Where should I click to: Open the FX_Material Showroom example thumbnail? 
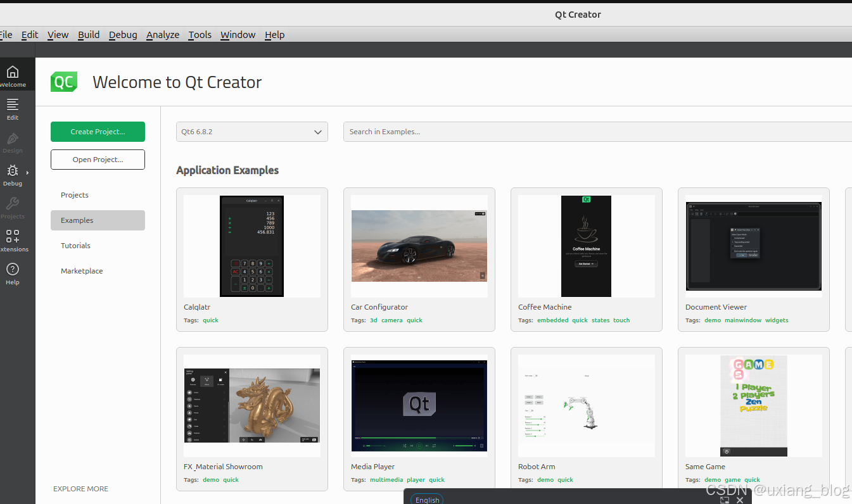click(x=252, y=405)
